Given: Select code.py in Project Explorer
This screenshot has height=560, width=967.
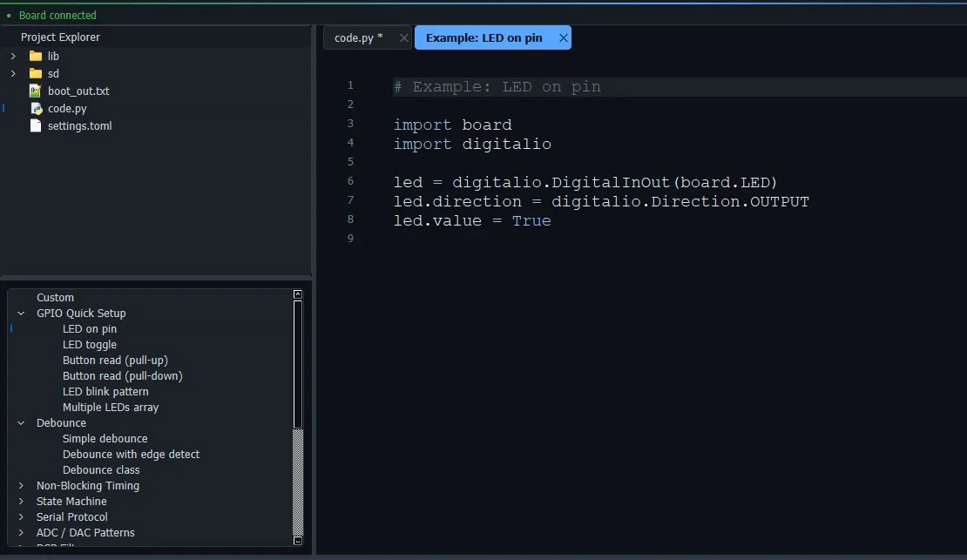Looking at the screenshot, I should [67, 109].
